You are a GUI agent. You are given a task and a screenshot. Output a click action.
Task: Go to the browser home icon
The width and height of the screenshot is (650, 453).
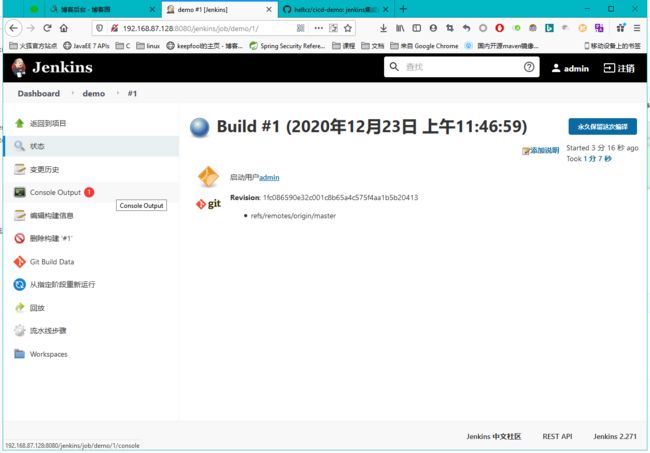point(64,28)
